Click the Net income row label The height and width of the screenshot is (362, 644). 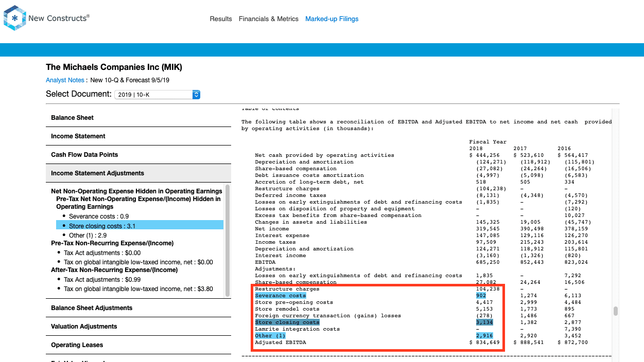272,229
